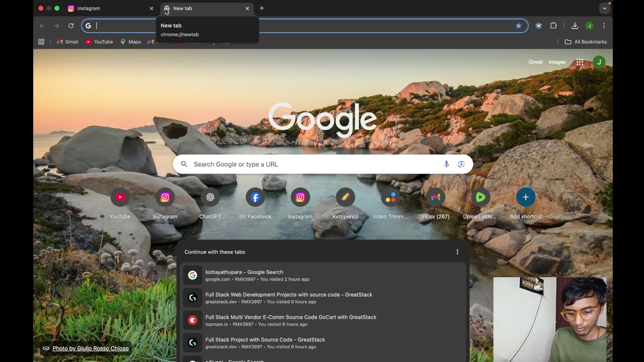Click the Search Google or type a URL box
644x362 pixels.
pyautogui.click(x=323, y=164)
